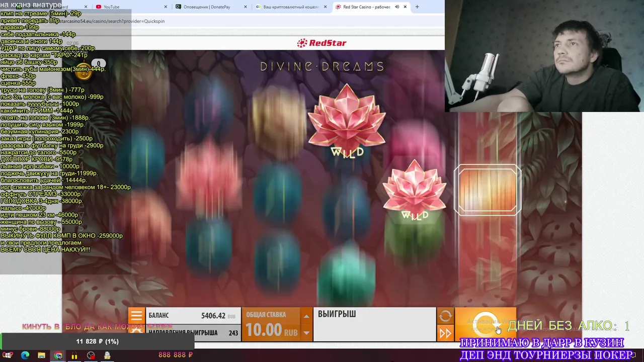Click the balance 5406.42 RUB field
This screenshot has height=362, width=644.
tap(193, 316)
